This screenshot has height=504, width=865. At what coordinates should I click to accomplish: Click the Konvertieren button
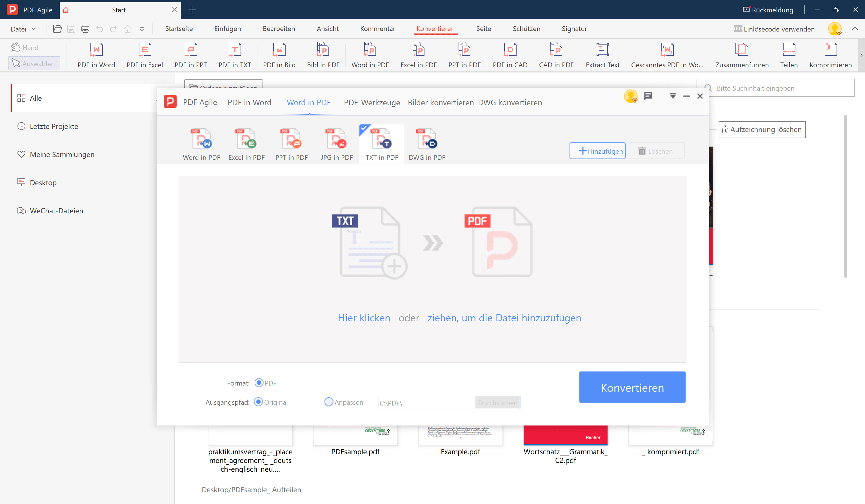[632, 387]
